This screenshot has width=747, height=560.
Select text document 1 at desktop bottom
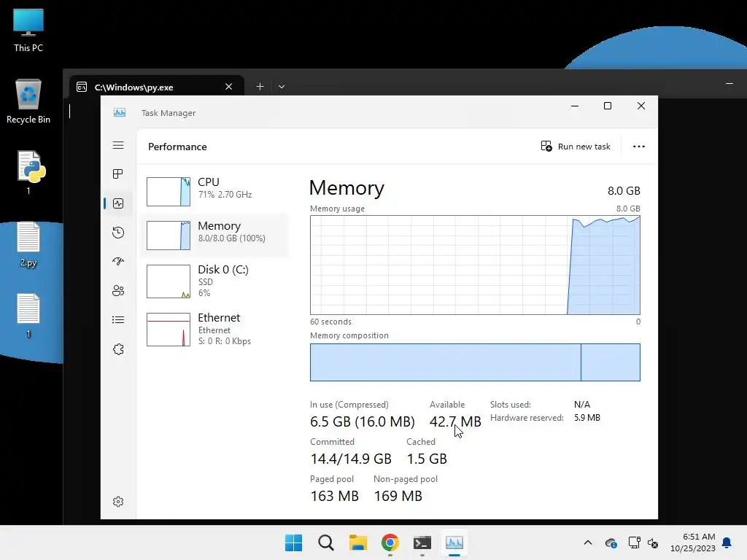pos(28,316)
